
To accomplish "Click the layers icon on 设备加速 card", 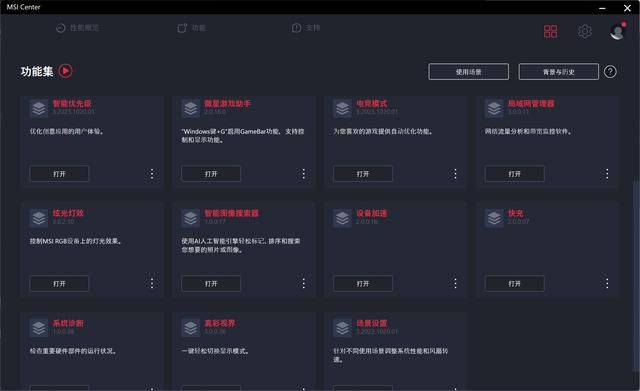I will coord(342,218).
